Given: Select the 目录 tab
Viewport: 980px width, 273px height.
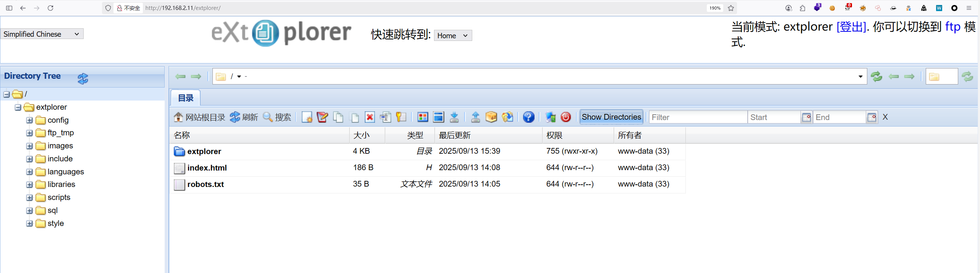Looking at the screenshot, I should click(186, 98).
